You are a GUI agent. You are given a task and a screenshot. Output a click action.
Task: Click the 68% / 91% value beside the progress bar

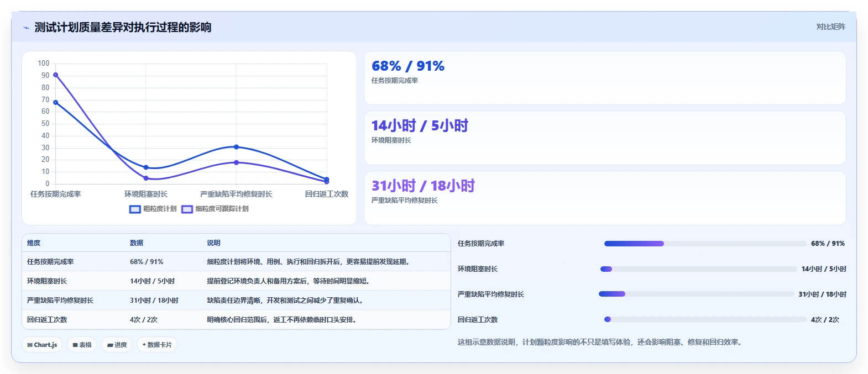click(828, 244)
